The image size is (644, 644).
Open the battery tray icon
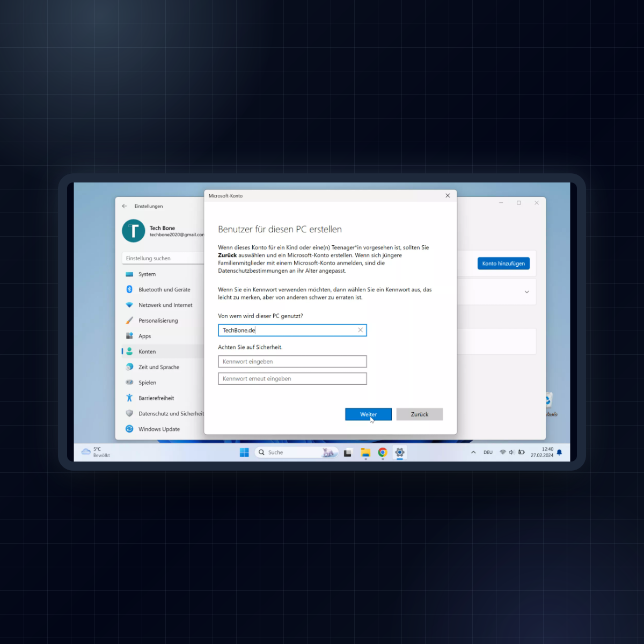(521, 452)
